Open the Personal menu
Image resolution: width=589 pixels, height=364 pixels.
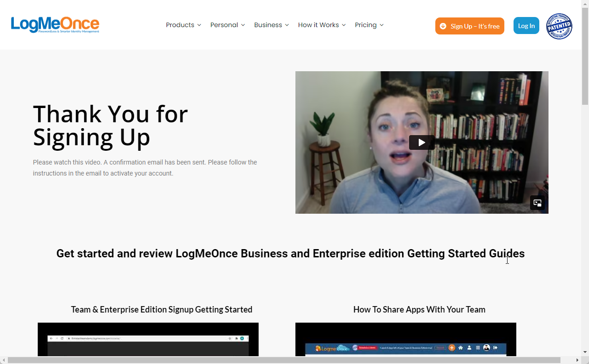click(x=227, y=25)
